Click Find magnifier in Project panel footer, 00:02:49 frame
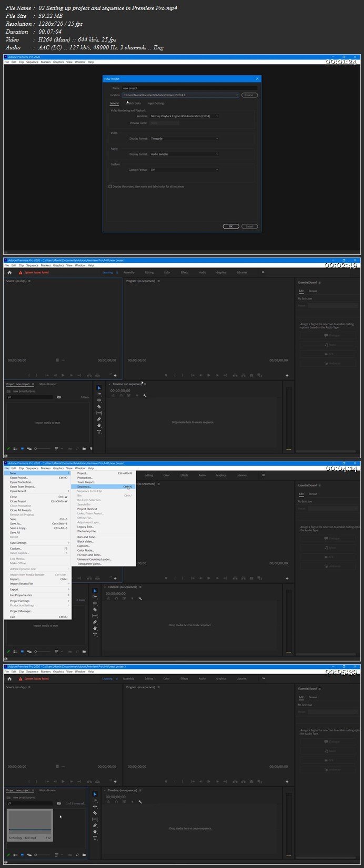Image resolution: width=364 pixels, height=868 pixels. [77, 449]
